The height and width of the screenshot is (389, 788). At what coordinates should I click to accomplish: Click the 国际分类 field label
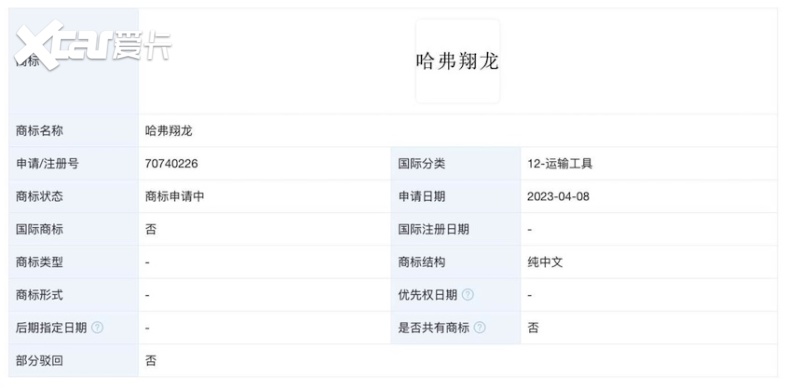click(x=422, y=164)
